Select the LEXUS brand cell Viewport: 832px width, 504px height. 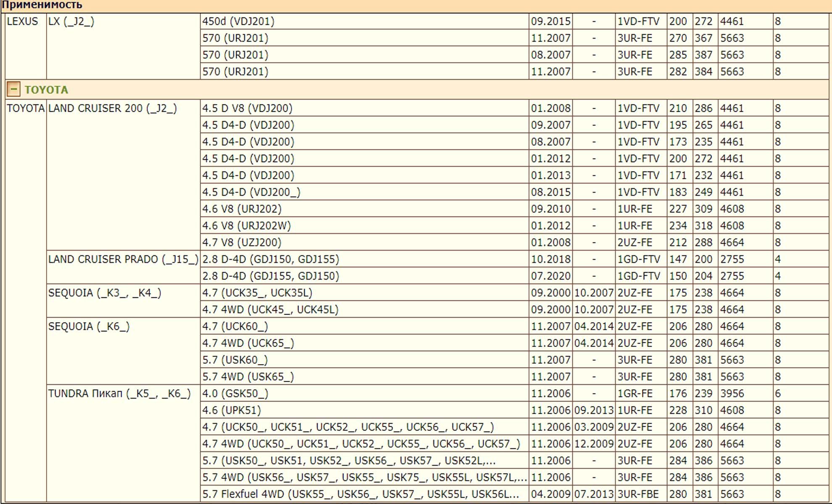click(25, 46)
